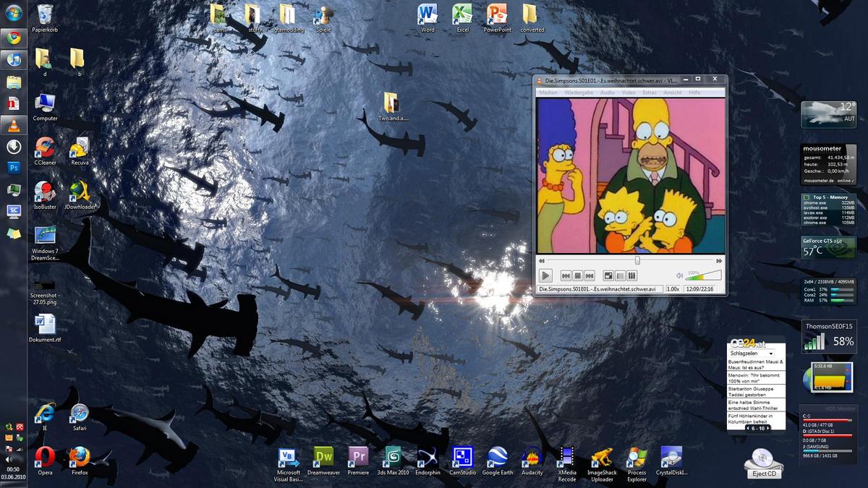Open the PowerPoint shortcut

(x=497, y=18)
